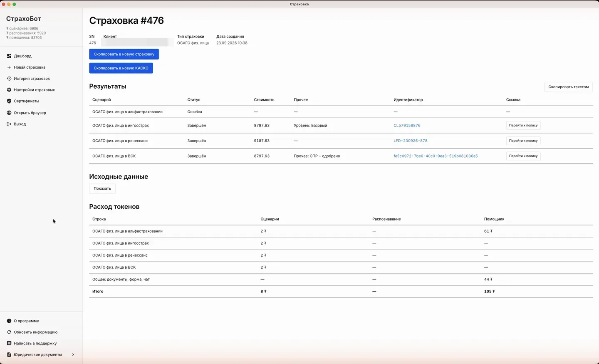Click the Страховка #476 heading
This screenshot has height=364, width=599.
click(x=126, y=20)
